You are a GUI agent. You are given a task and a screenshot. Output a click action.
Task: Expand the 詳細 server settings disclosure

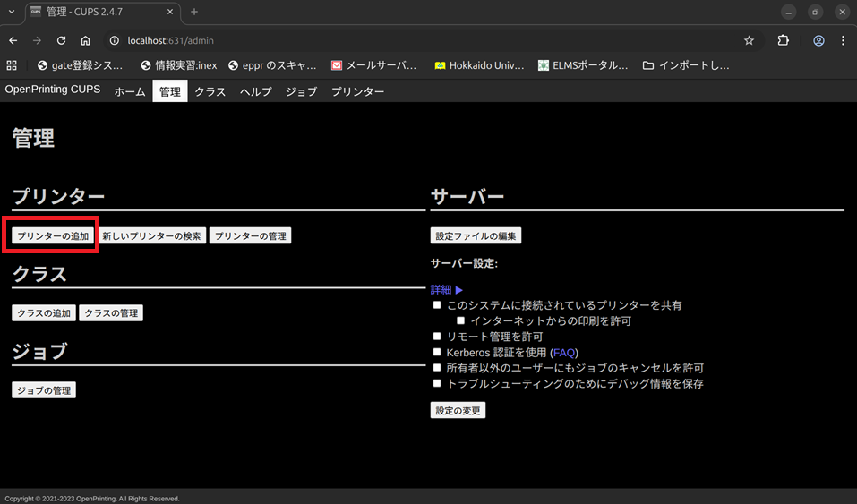[447, 290]
